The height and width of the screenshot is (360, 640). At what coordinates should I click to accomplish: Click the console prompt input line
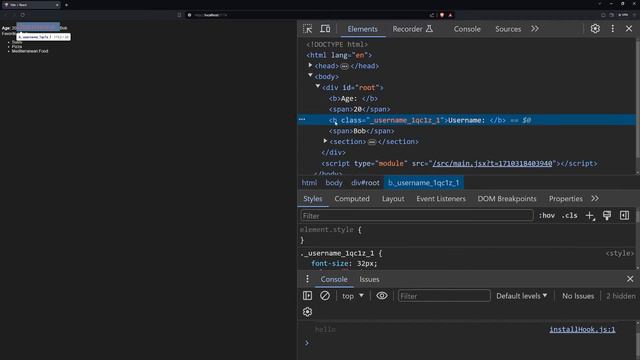point(469,343)
